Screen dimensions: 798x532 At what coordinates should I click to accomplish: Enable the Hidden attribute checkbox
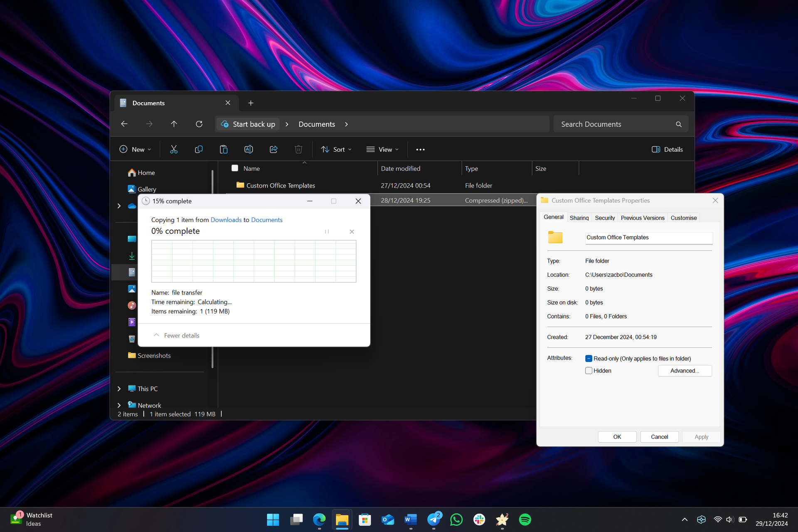pos(589,370)
